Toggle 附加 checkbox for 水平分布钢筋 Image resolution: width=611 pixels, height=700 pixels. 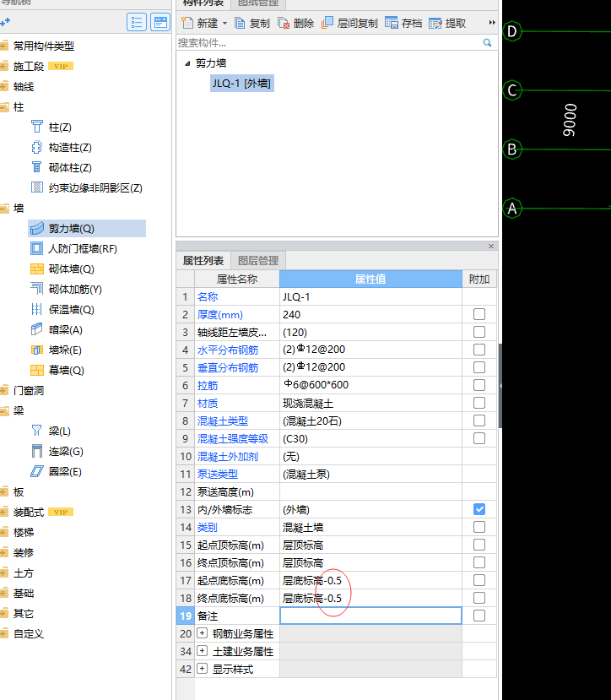pos(479,350)
